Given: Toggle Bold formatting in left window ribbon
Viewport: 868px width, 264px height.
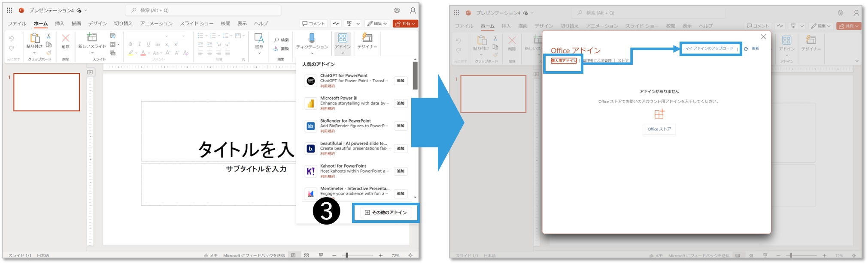Looking at the screenshot, I should coord(131,44).
